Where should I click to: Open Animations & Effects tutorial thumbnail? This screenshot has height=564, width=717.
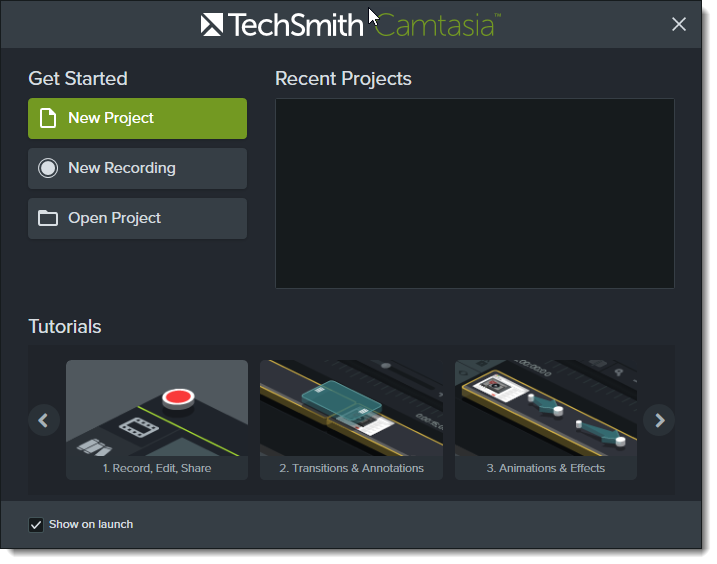point(546,419)
